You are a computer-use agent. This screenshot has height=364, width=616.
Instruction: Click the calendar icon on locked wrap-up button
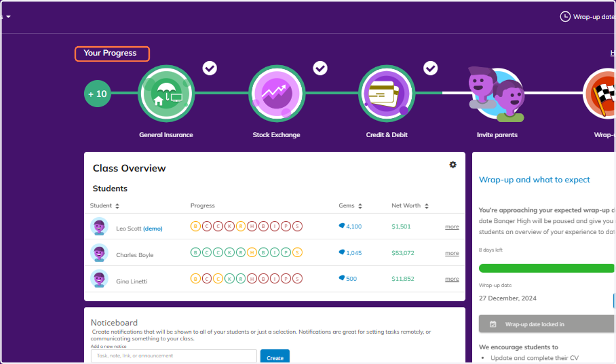[x=493, y=324]
